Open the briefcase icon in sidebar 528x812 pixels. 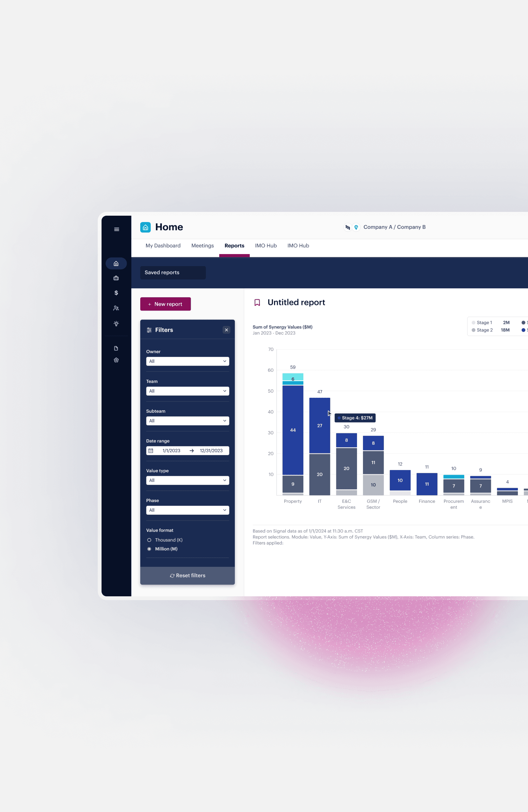[116, 278]
